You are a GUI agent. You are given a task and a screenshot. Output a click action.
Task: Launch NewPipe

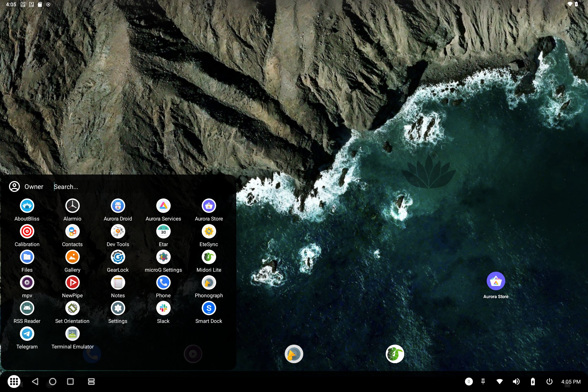(72, 282)
